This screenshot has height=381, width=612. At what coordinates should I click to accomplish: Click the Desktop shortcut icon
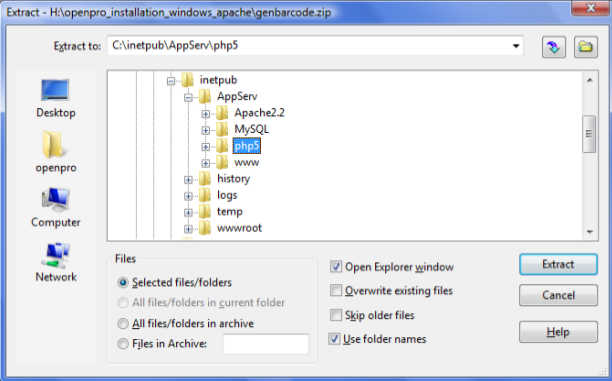click(x=55, y=91)
